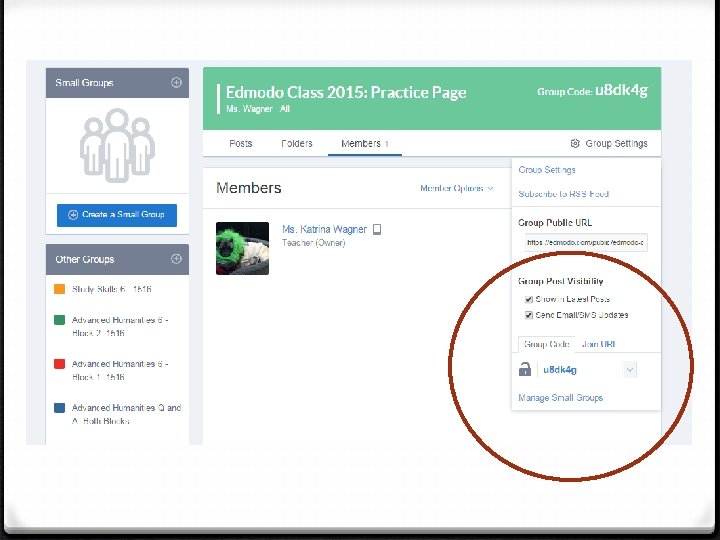Image resolution: width=720 pixels, height=540 pixels.
Task: Click mobile device icon next to Katrina Wagner
Action: pos(377,229)
